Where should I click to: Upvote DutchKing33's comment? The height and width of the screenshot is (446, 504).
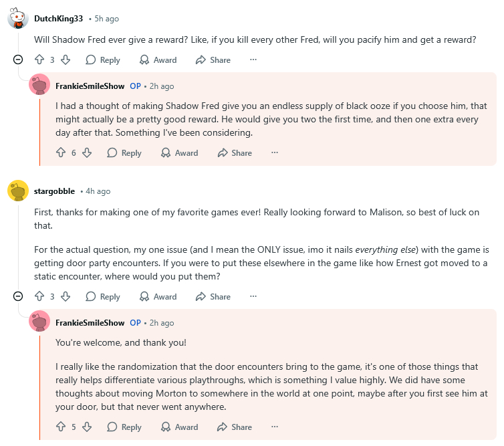tap(39, 60)
